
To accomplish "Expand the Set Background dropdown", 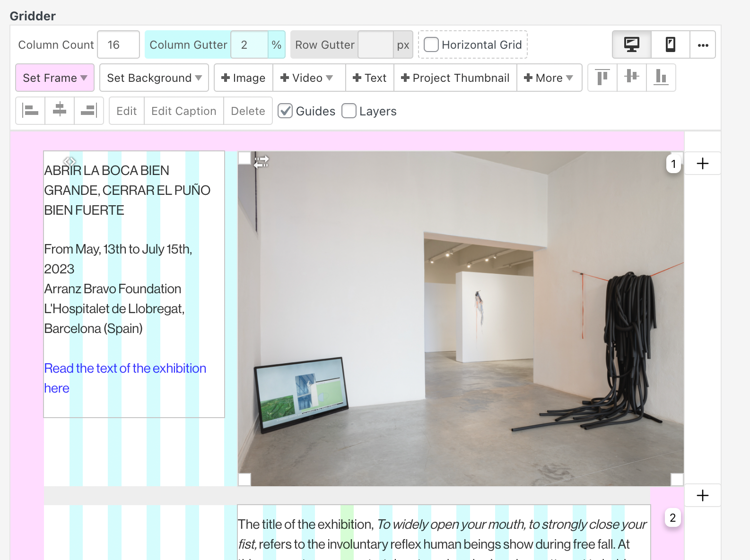I will tap(154, 78).
